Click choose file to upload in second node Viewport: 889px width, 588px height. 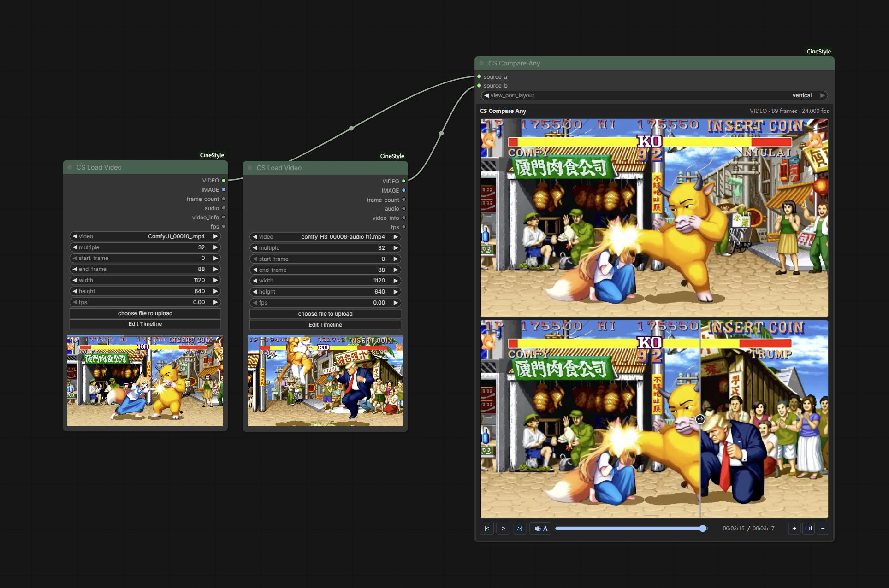325,314
